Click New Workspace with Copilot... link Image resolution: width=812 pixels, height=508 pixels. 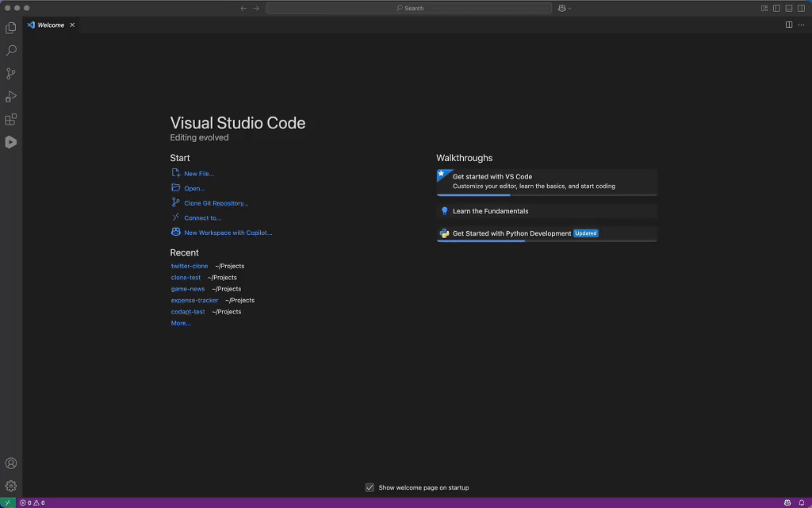tap(228, 233)
